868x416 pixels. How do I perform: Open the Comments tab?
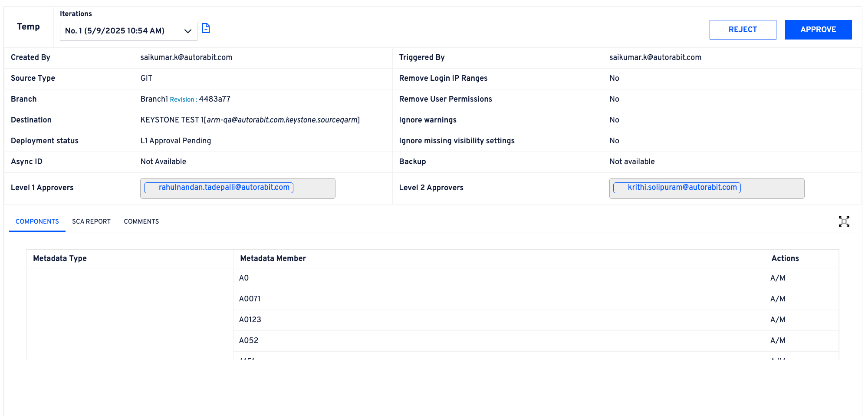pyautogui.click(x=141, y=221)
